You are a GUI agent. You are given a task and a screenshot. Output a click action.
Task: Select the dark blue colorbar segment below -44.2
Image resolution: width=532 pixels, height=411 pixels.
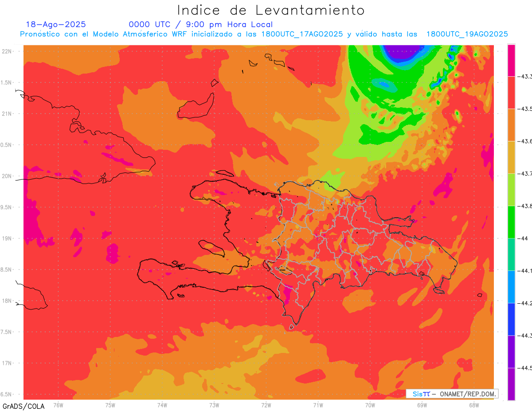tap(511, 319)
